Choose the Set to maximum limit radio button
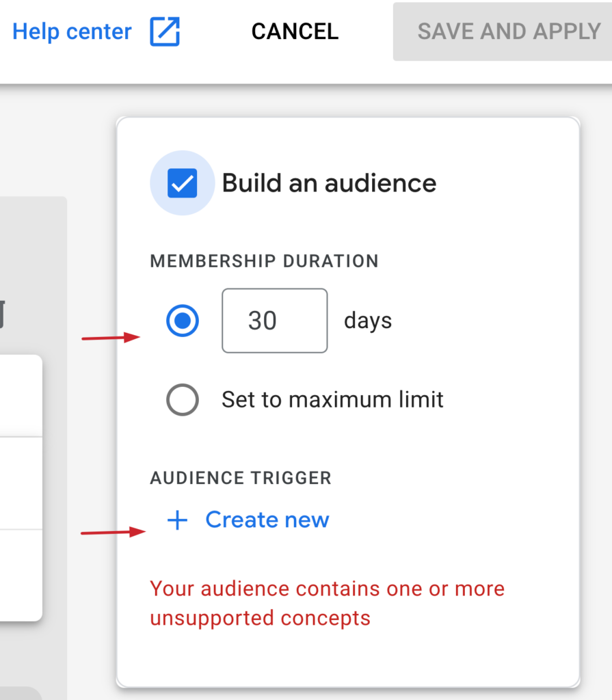Image resolution: width=612 pixels, height=700 pixels. tap(183, 399)
